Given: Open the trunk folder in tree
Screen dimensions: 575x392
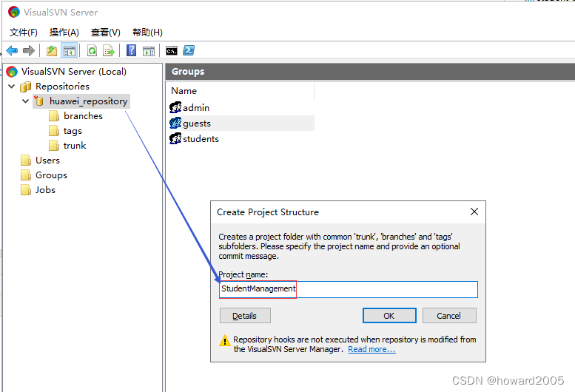Looking at the screenshot, I should [75, 146].
